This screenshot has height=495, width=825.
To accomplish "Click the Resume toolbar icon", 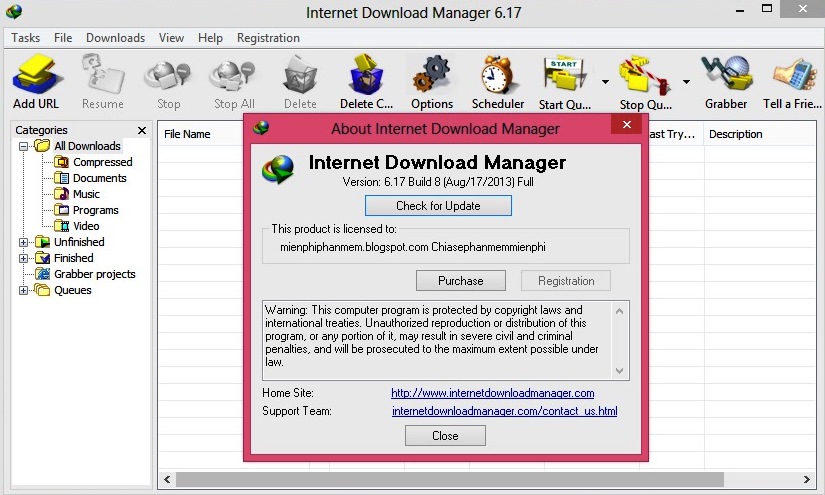I will [x=103, y=74].
